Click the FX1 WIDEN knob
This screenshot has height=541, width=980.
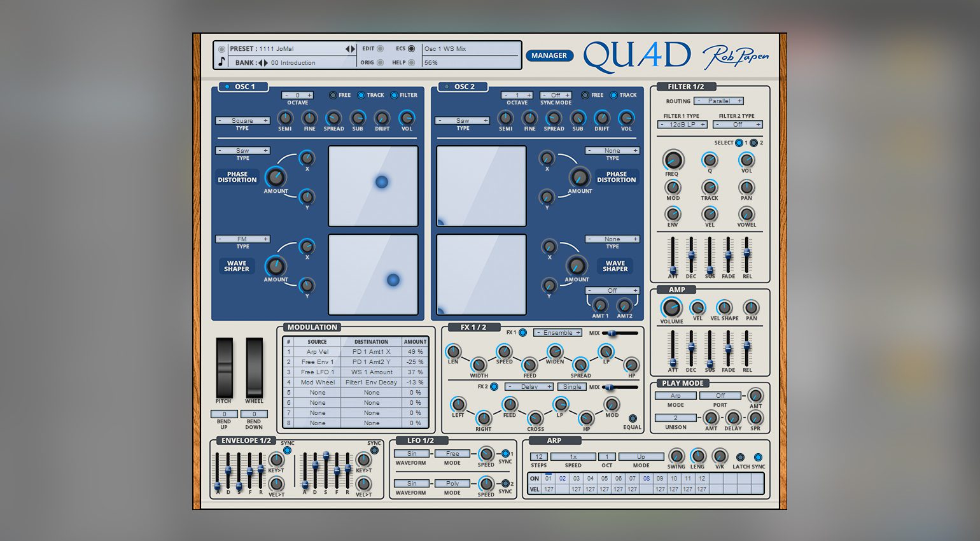[x=555, y=351]
